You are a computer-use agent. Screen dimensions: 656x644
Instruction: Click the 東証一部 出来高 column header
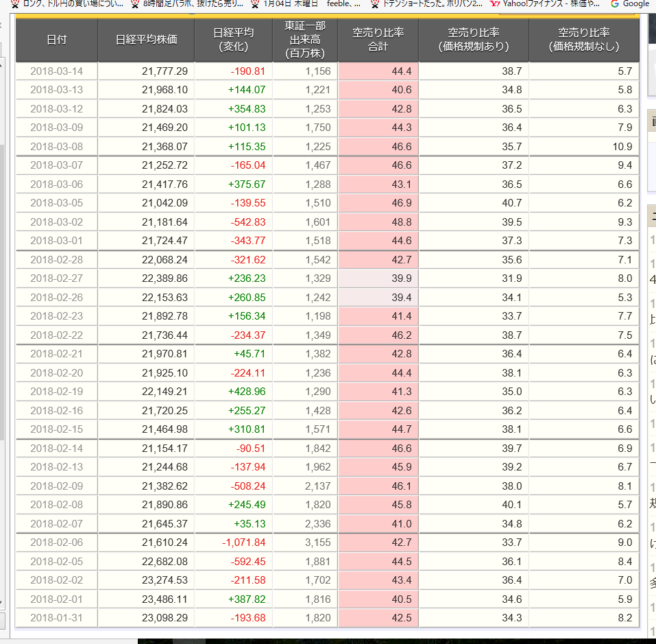pyautogui.click(x=305, y=39)
